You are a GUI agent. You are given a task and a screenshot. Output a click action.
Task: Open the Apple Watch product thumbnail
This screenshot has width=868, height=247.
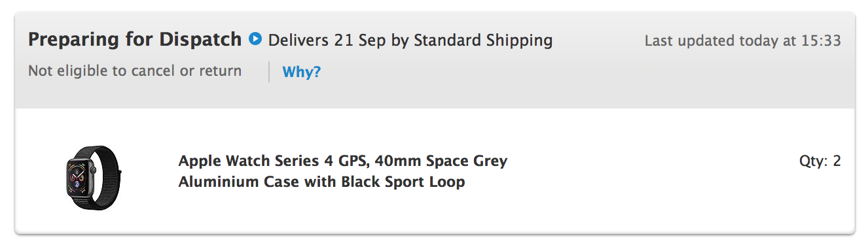coord(94,178)
